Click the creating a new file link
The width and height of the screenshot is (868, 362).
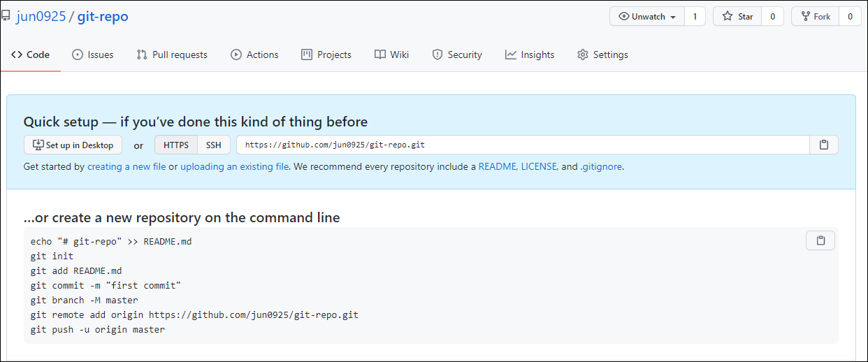(126, 167)
